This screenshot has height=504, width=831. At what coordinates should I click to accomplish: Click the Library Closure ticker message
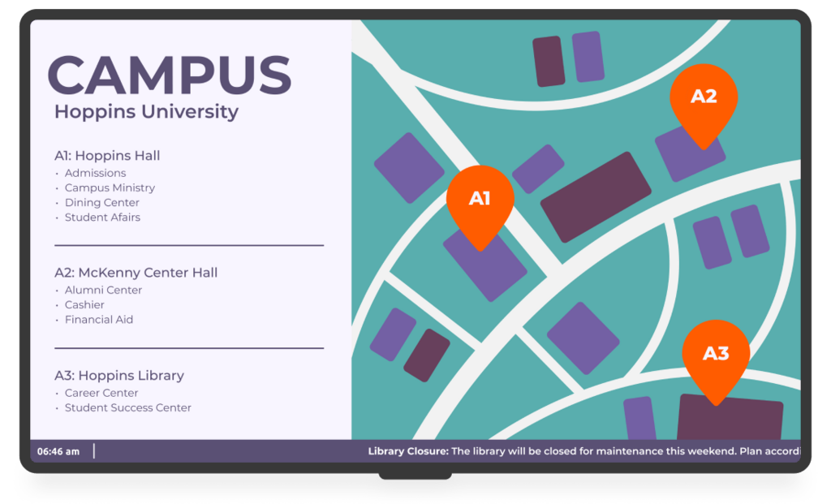tap(583, 451)
